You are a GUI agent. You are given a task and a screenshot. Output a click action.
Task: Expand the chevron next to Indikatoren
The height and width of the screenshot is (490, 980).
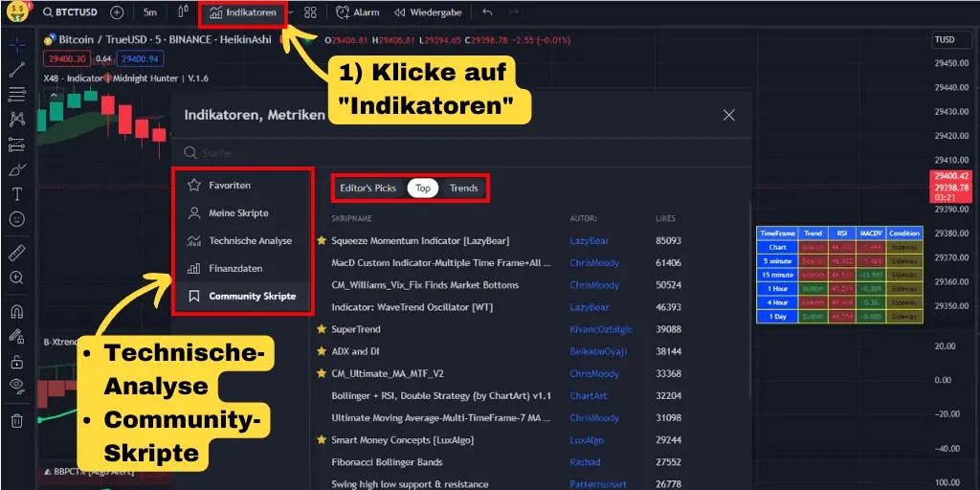click(291, 12)
